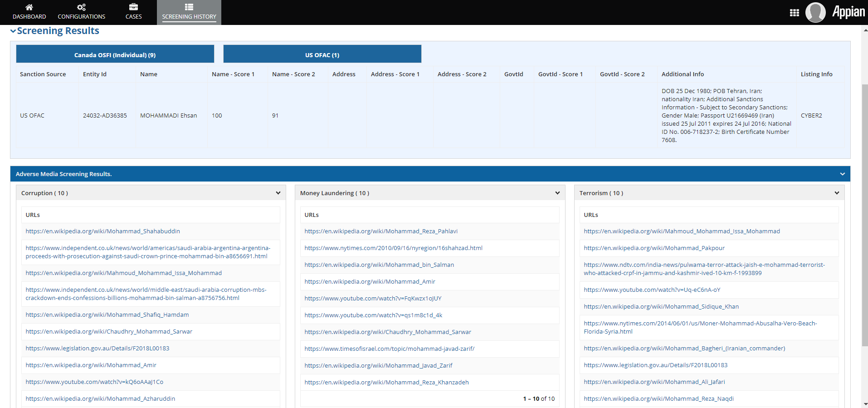Viewport: 868px width, 408px height.
Task: Select the MOHAMMADI Ehsan name cell
Action: [x=168, y=115]
